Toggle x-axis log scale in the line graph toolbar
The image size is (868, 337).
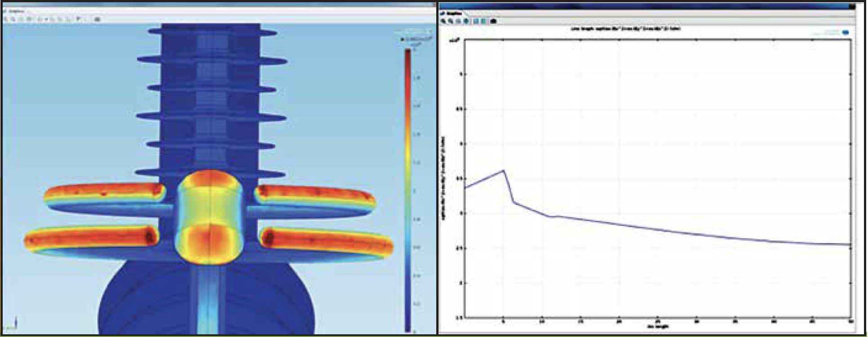tap(476, 21)
